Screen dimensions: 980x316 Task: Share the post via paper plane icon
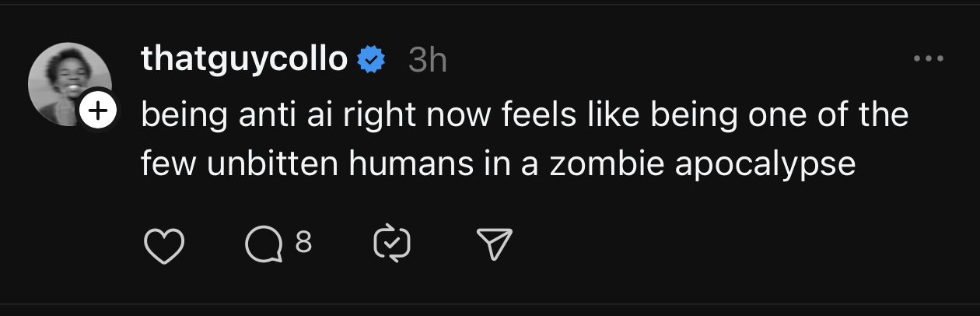(x=493, y=245)
